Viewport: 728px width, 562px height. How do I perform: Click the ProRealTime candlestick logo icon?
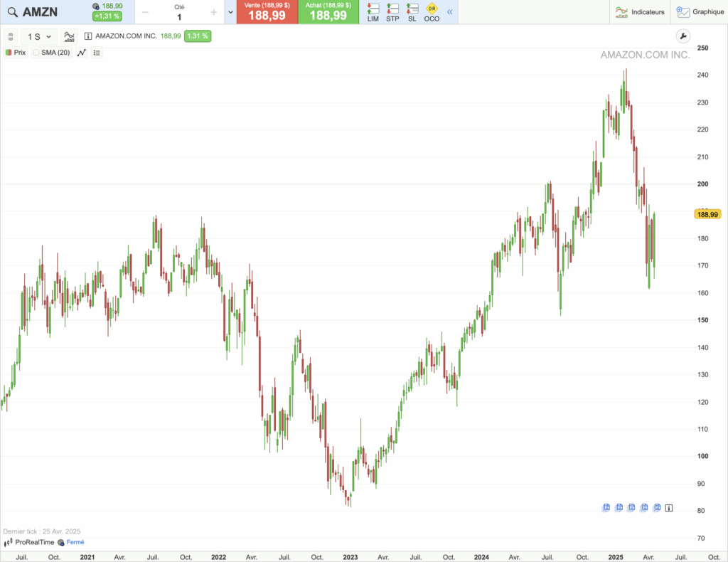[8, 543]
